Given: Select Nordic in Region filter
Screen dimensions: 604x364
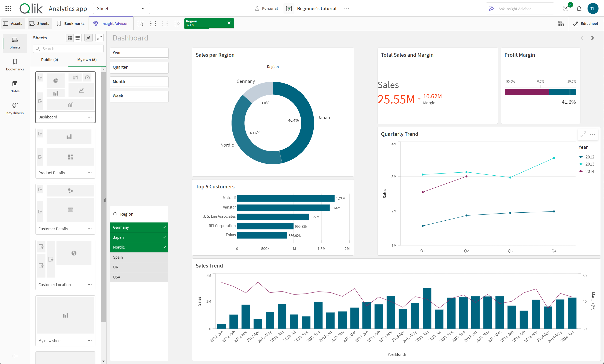Looking at the screenshot, I should click(119, 247).
